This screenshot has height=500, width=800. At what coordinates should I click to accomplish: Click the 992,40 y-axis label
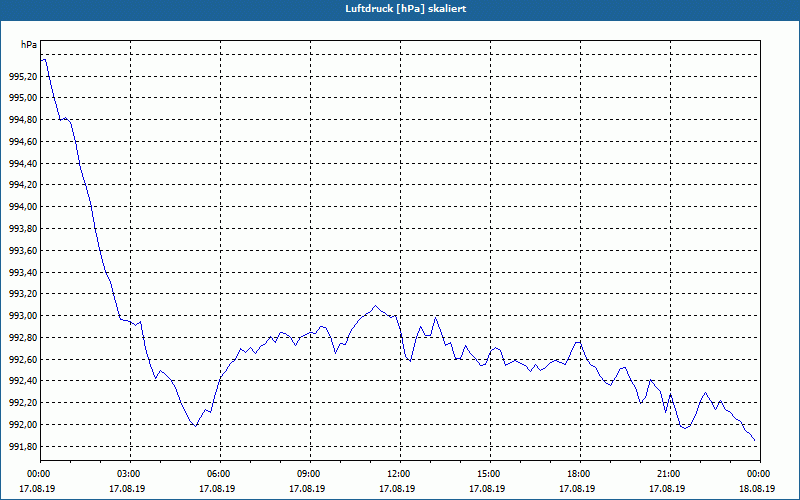point(23,381)
